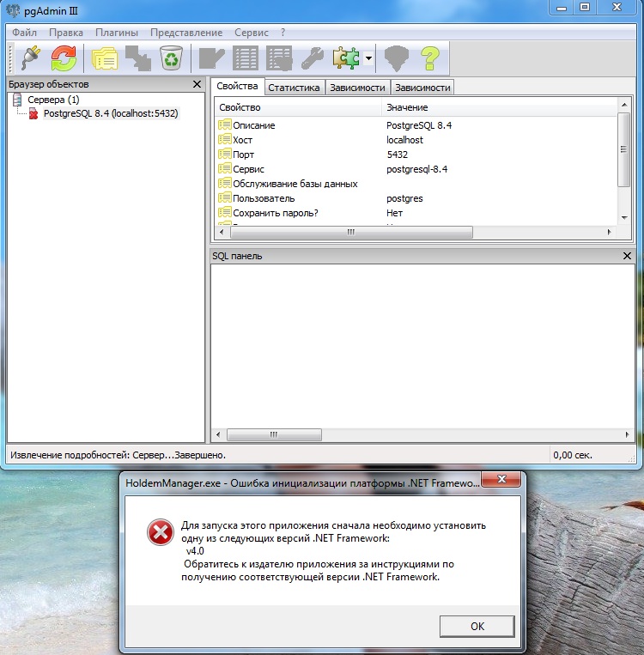
Task: Open the Правка menu
Action: [x=65, y=33]
